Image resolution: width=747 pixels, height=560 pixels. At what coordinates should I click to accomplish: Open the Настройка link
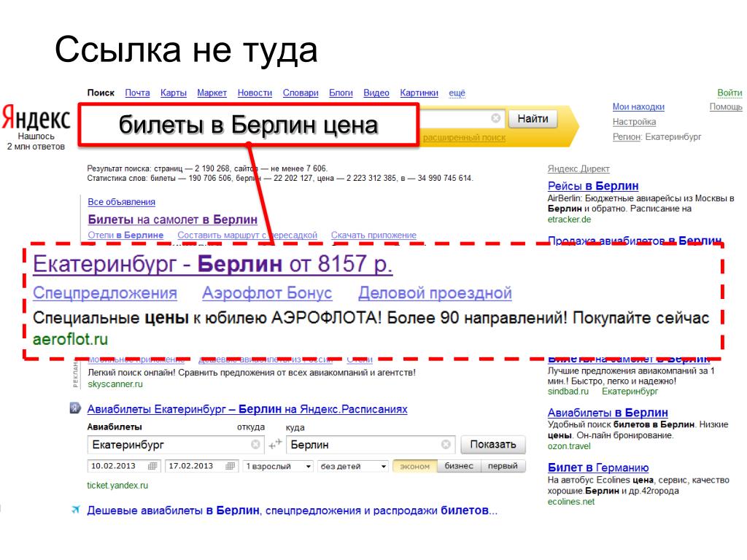(x=634, y=122)
